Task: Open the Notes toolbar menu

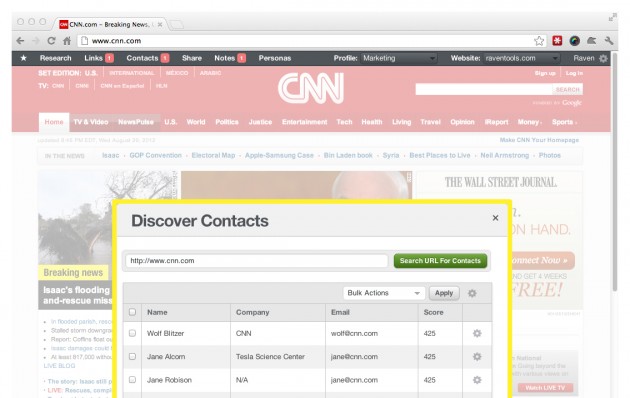Action: (x=229, y=58)
